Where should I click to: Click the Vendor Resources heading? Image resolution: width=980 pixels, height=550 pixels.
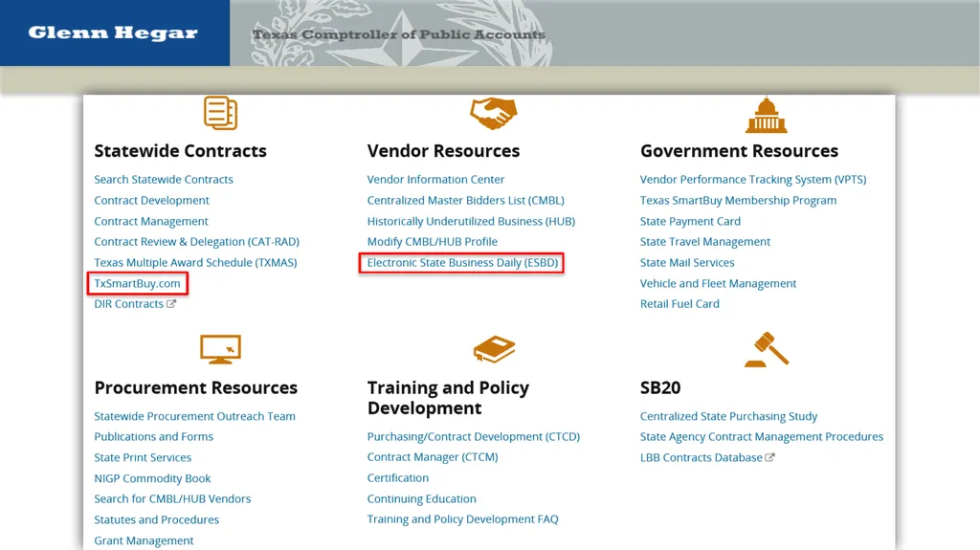(x=444, y=150)
